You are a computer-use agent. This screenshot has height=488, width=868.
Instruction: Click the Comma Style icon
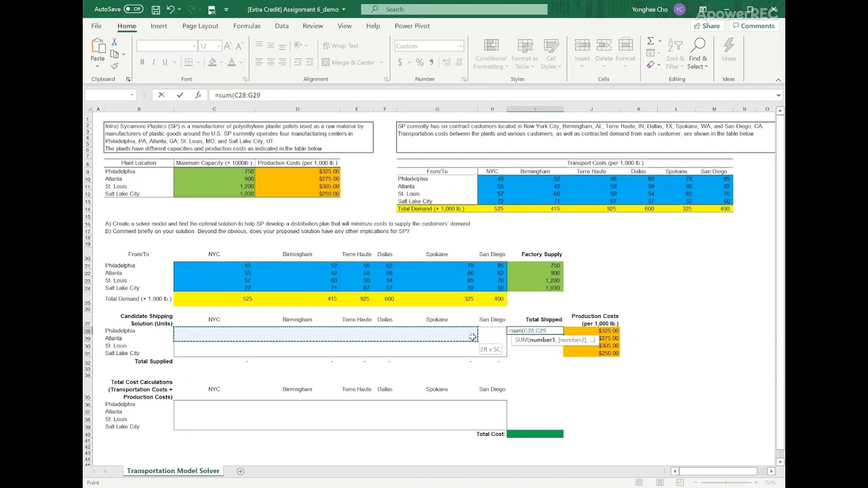point(431,62)
